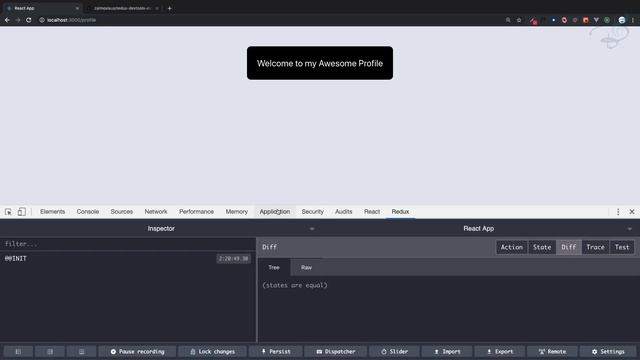Open a new browser tab

click(169, 8)
